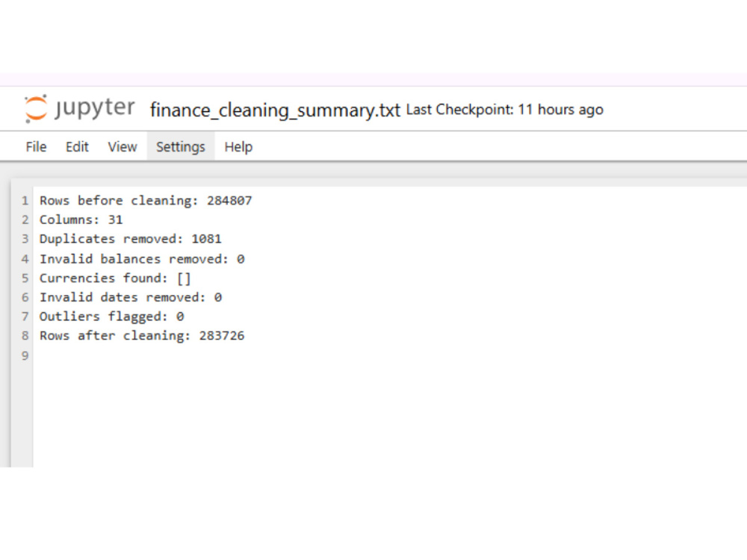Click line "Invalid dates removed: 0"
This screenshot has height=560, width=747.
pos(131,297)
